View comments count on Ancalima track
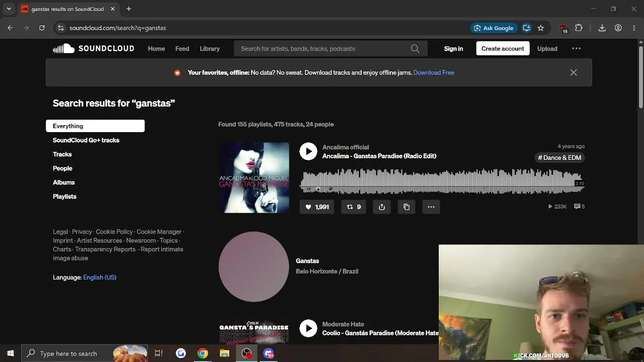The image size is (644, 362). click(579, 207)
